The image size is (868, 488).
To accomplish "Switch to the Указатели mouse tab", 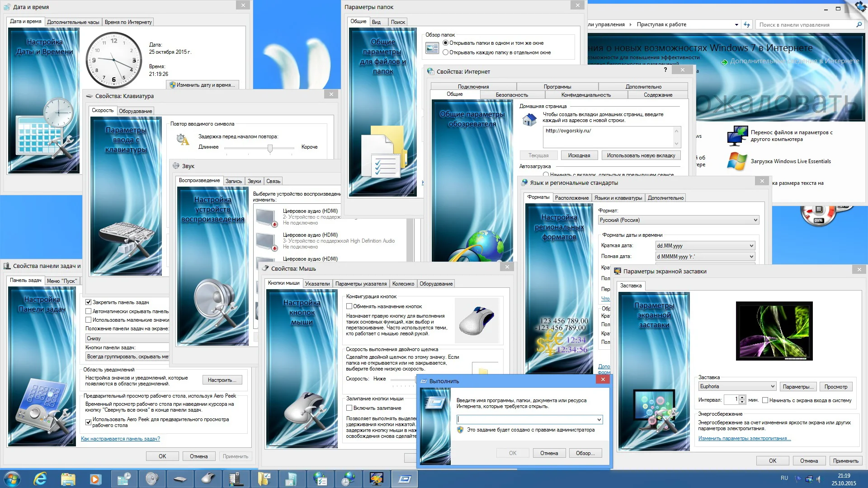I will [x=317, y=284].
